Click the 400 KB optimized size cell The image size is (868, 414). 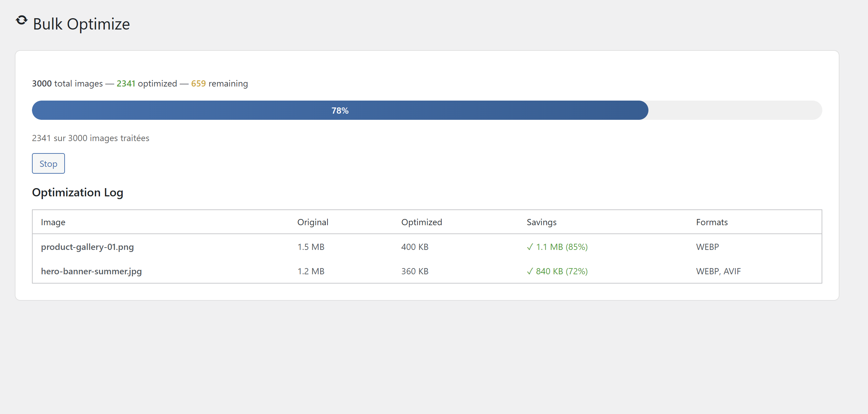pyautogui.click(x=415, y=247)
